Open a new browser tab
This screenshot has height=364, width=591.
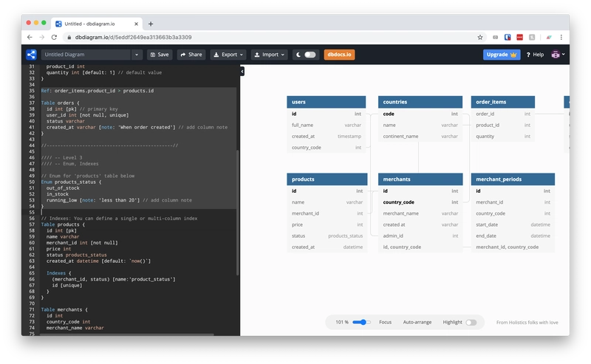(x=151, y=24)
